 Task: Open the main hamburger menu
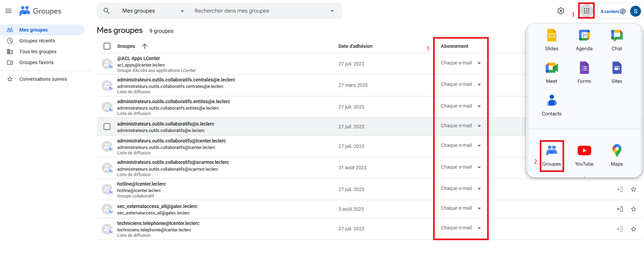pyautogui.click(x=8, y=11)
